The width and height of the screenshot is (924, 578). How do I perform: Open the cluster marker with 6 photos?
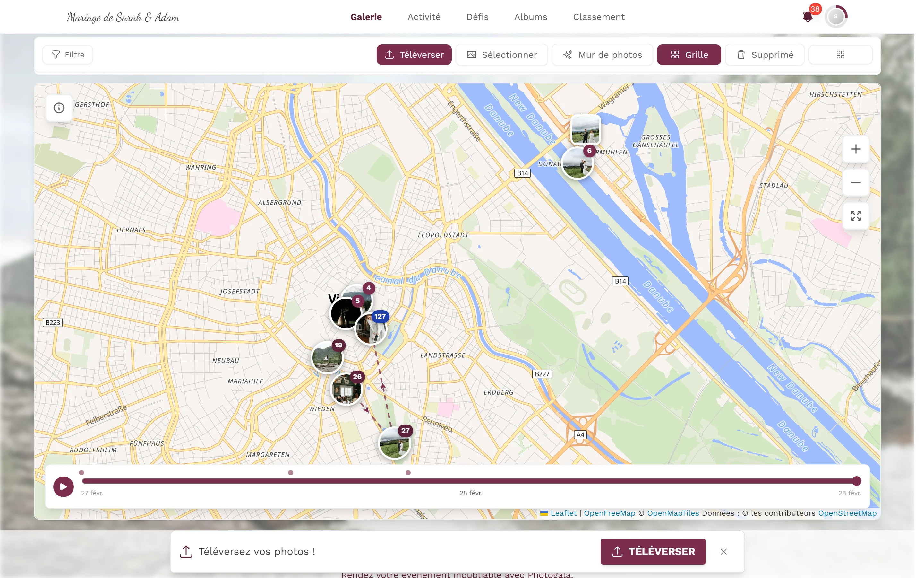click(577, 163)
